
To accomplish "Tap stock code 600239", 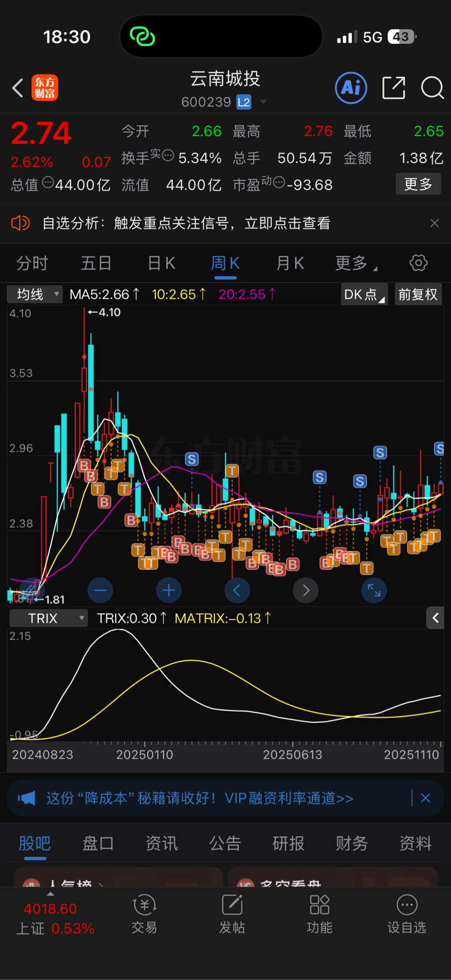I will (x=206, y=102).
